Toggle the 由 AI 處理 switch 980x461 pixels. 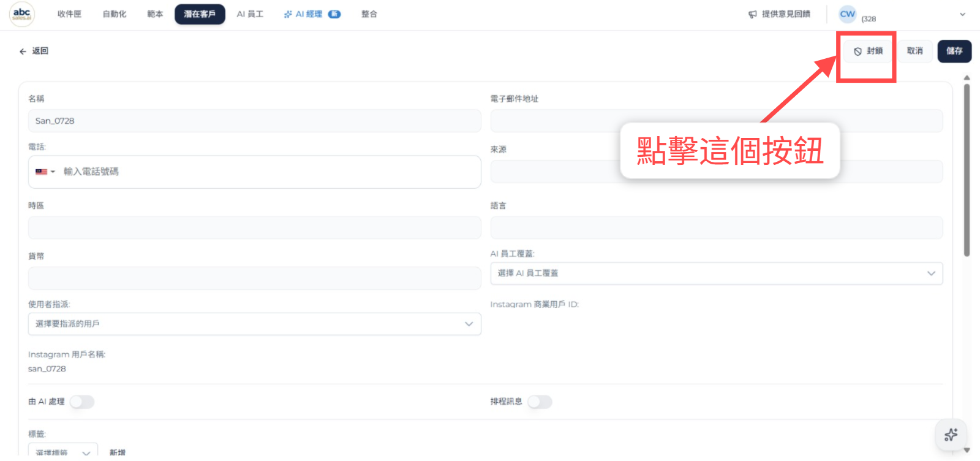coord(82,402)
